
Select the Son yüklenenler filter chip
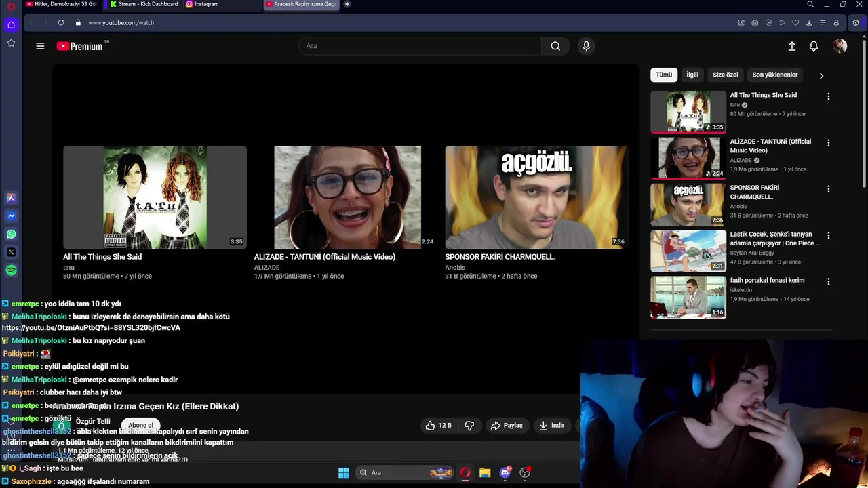click(x=775, y=75)
